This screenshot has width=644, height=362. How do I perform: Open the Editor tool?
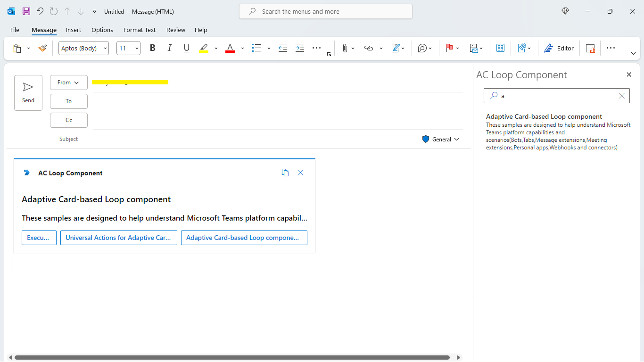coord(559,48)
